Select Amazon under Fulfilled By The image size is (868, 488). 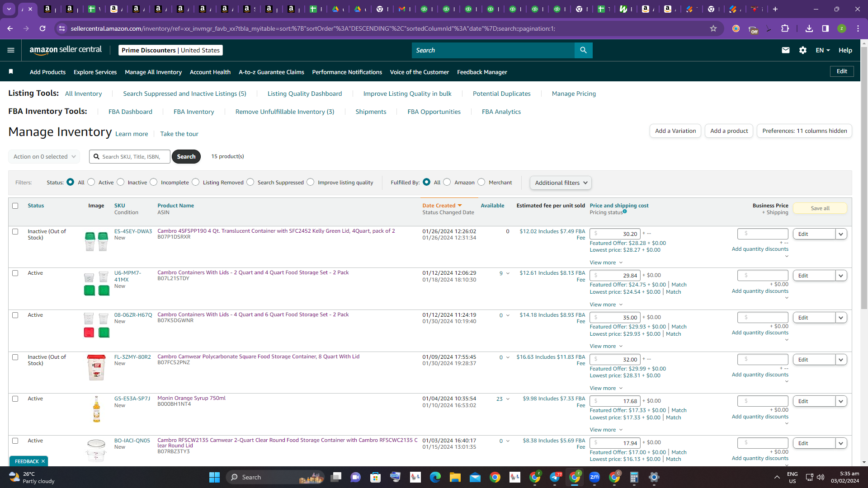(x=447, y=182)
